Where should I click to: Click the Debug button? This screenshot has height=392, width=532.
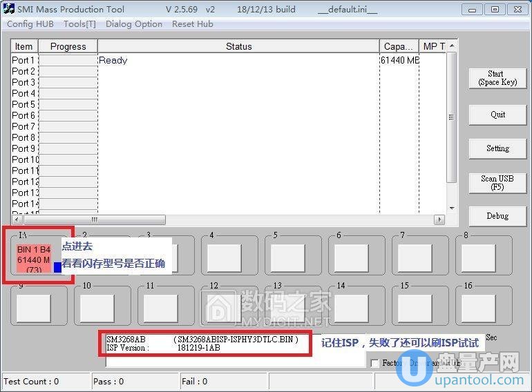point(497,216)
